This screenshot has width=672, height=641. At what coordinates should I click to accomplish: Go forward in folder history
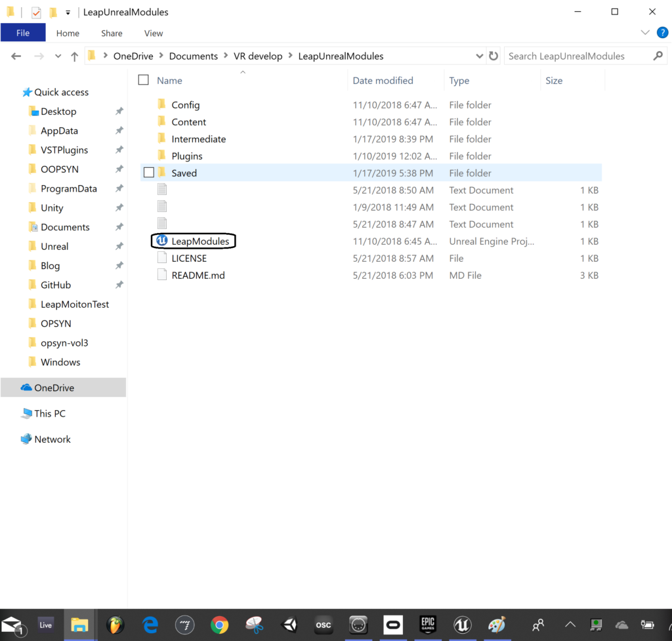[x=39, y=56]
